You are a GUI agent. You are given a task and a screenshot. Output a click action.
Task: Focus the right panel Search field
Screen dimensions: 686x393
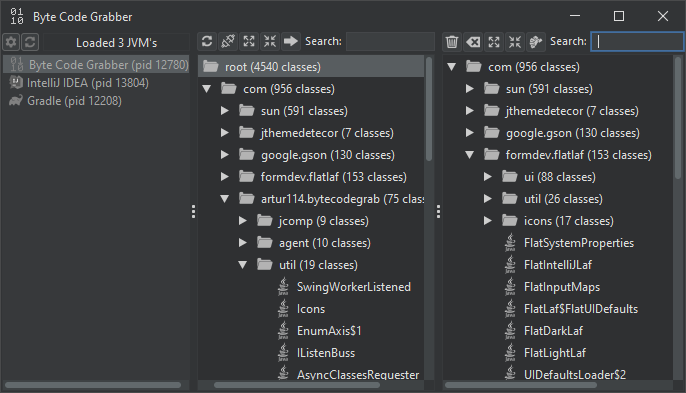click(x=637, y=42)
